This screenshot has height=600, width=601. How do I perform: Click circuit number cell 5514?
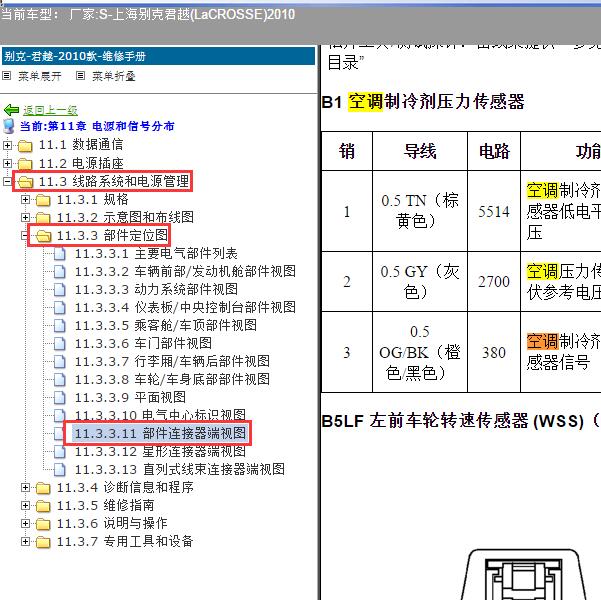494,211
